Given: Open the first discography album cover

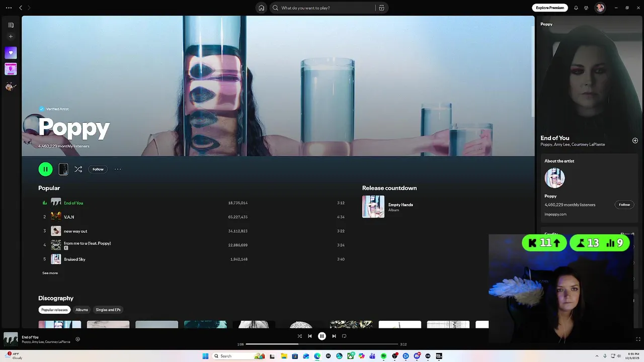Looking at the screenshot, I should 59,325.
